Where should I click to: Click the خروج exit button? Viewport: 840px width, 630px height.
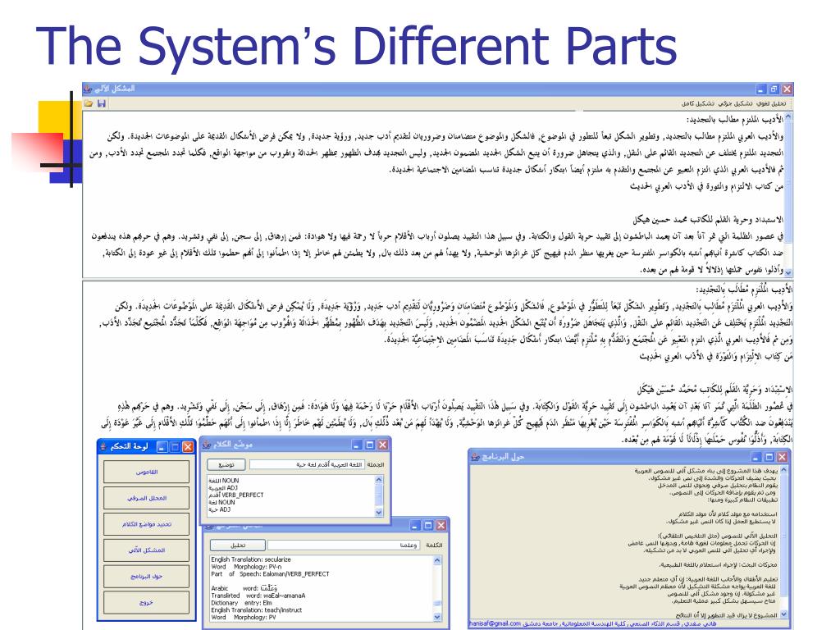point(146,602)
